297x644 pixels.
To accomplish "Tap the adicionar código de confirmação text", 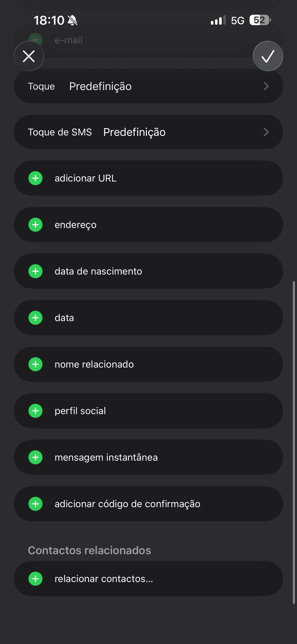I will coord(128,504).
